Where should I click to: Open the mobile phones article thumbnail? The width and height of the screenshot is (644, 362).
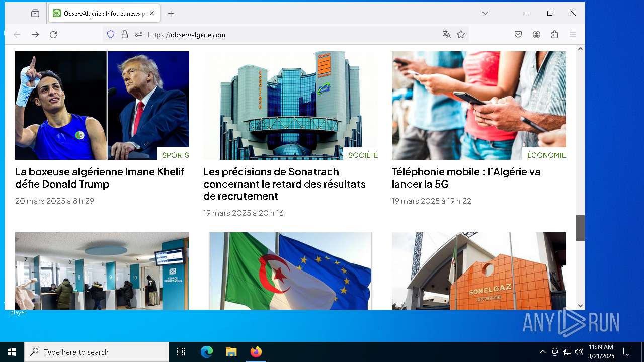click(x=479, y=106)
